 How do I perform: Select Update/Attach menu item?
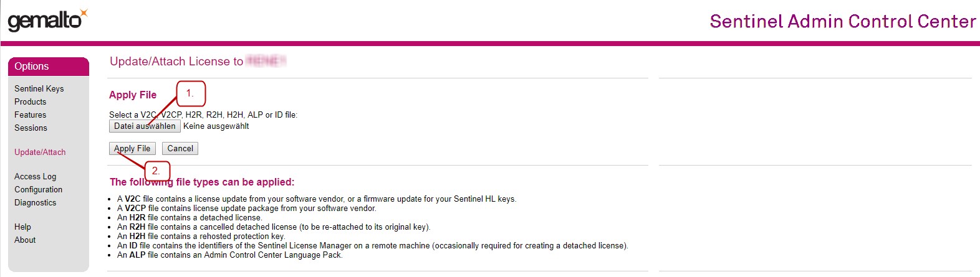pos(40,153)
